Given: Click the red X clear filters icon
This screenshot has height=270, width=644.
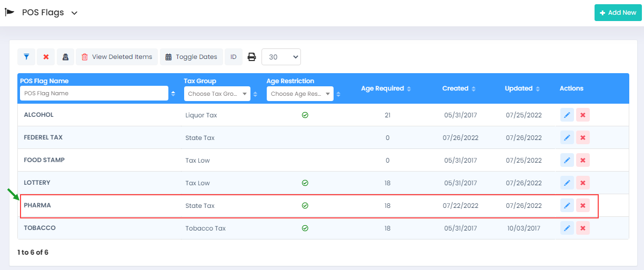Looking at the screenshot, I should click(46, 57).
